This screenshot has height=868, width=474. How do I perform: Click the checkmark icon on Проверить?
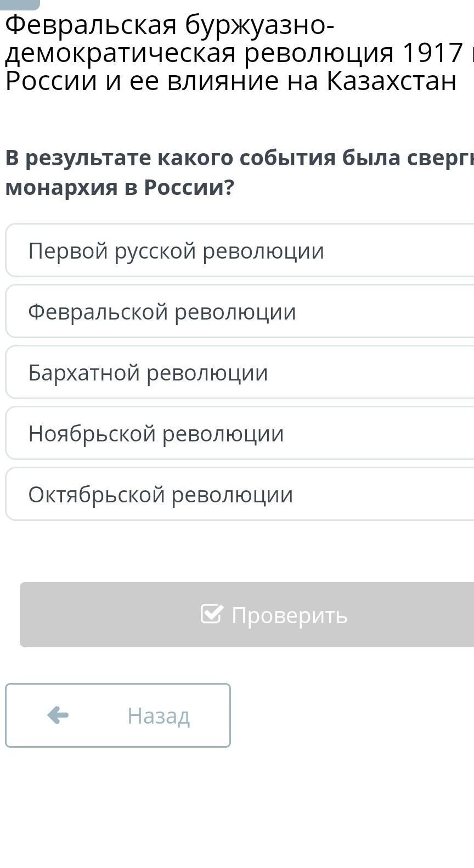click(x=211, y=614)
